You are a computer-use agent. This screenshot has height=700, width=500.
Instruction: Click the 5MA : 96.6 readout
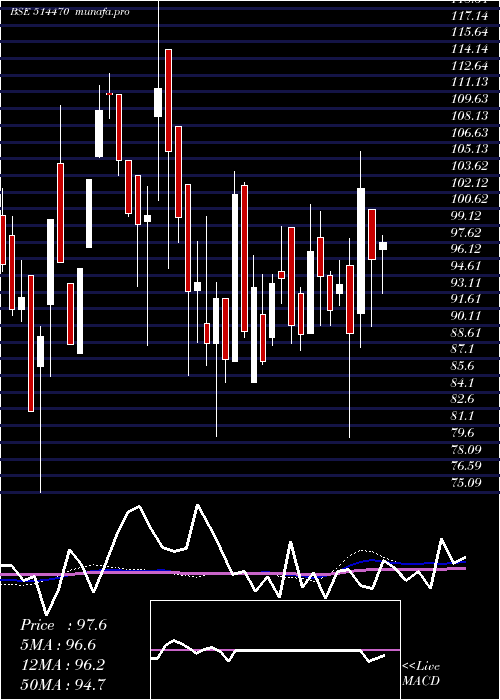pyautogui.click(x=58, y=645)
